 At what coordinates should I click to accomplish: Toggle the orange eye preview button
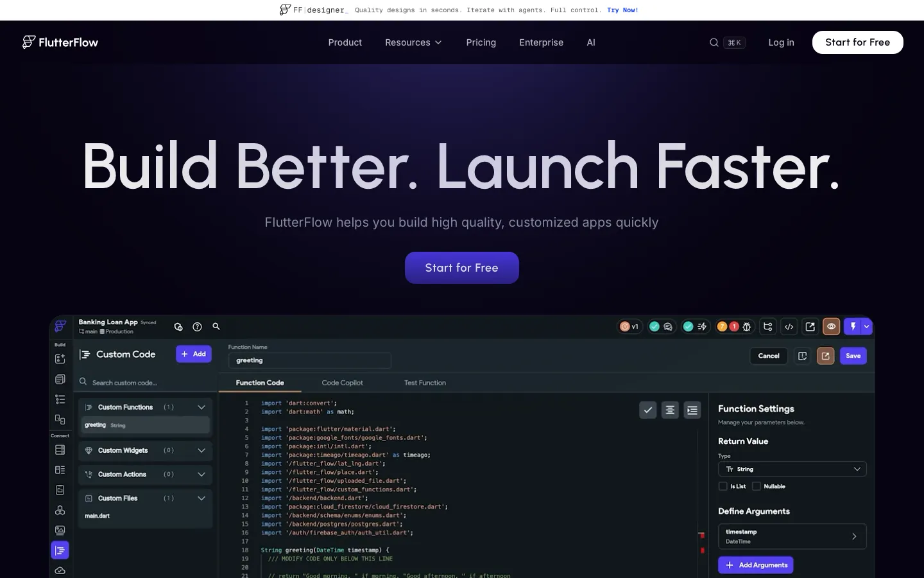point(832,326)
